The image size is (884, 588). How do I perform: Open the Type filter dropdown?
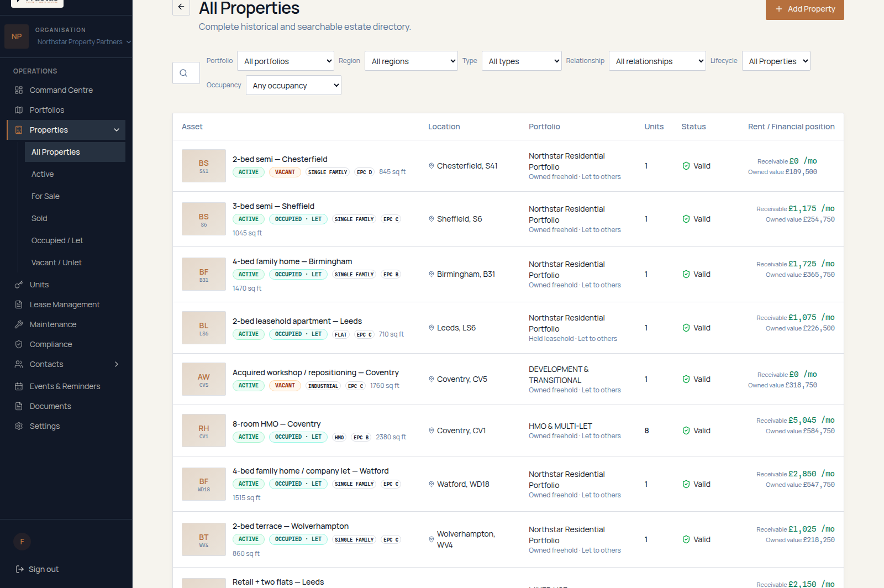[x=522, y=61]
